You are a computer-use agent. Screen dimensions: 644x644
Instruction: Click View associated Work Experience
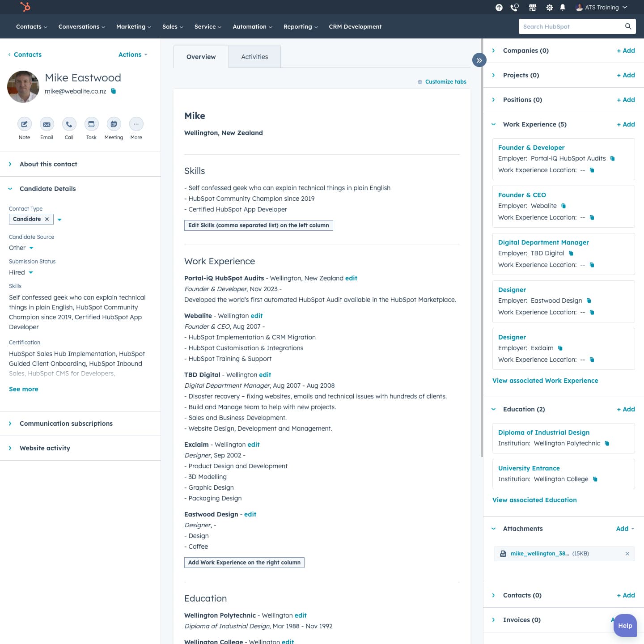tap(545, 381)
